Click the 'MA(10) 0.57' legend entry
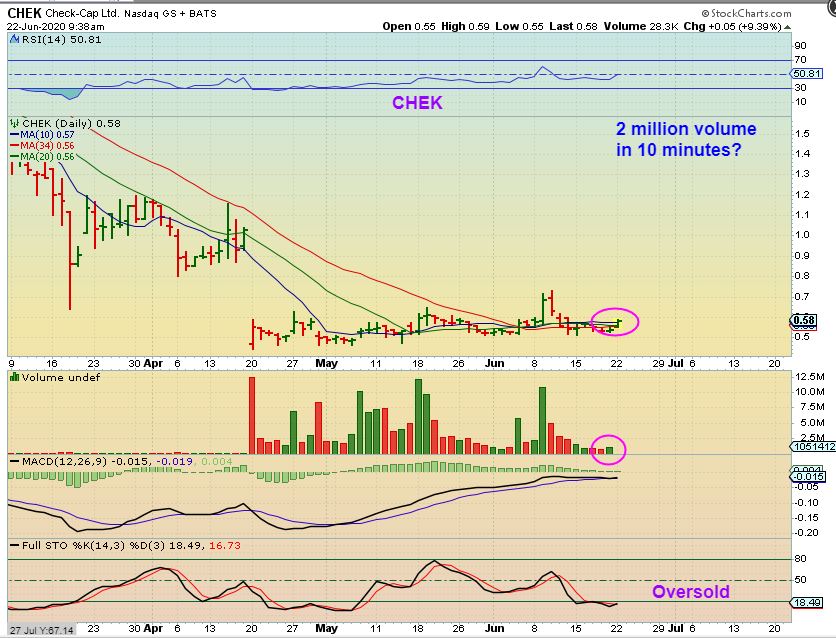836x638 pixels. (x=47, y=135)
